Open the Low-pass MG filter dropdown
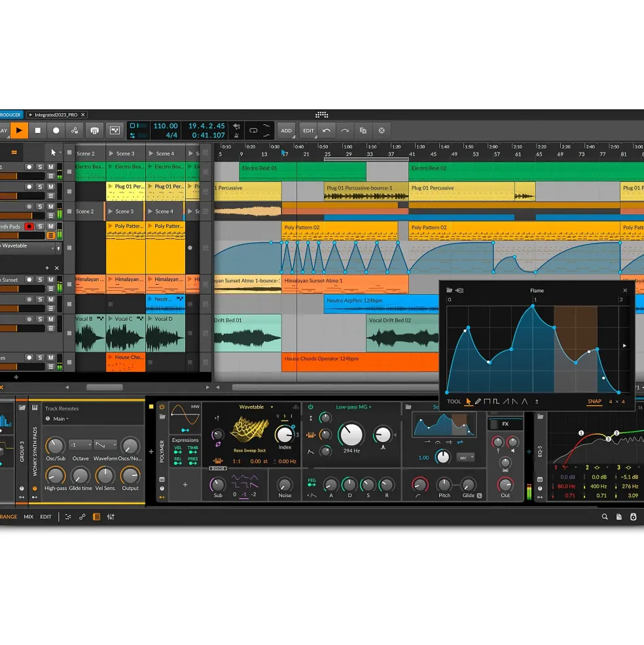The width and height of the screenshot is (644, 645). (353, 407)
